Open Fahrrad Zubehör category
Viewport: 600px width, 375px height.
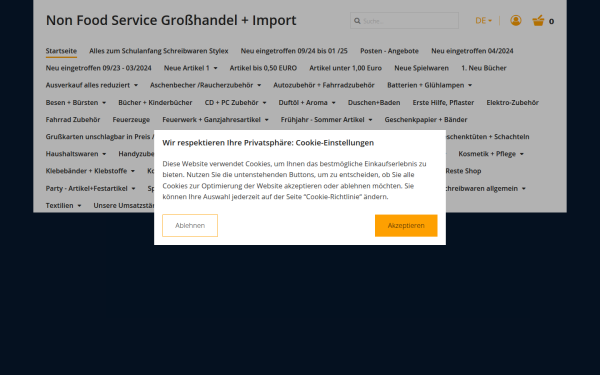[73, 120]
